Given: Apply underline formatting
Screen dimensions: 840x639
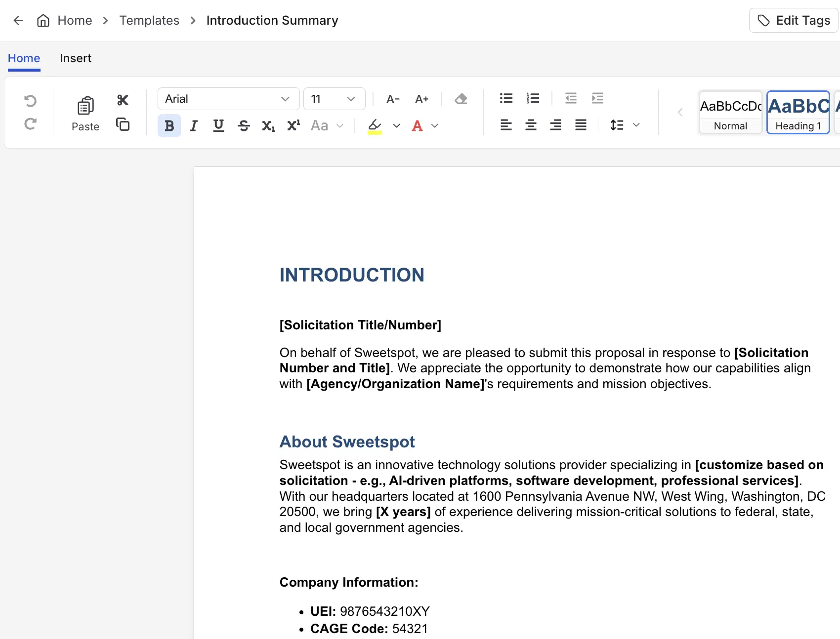Looking at the screenshot, I should [218, 125].
